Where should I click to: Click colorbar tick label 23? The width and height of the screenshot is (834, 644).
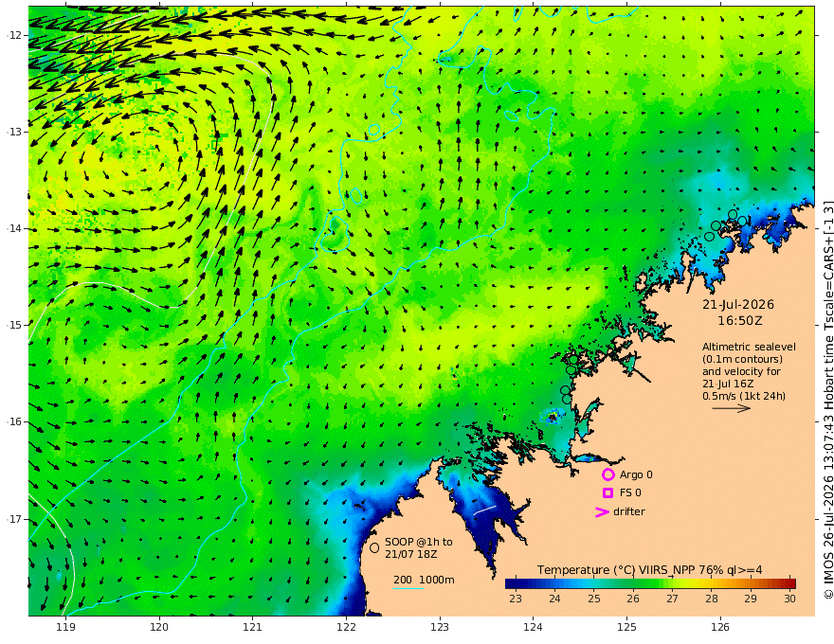[x=516, y=599]
